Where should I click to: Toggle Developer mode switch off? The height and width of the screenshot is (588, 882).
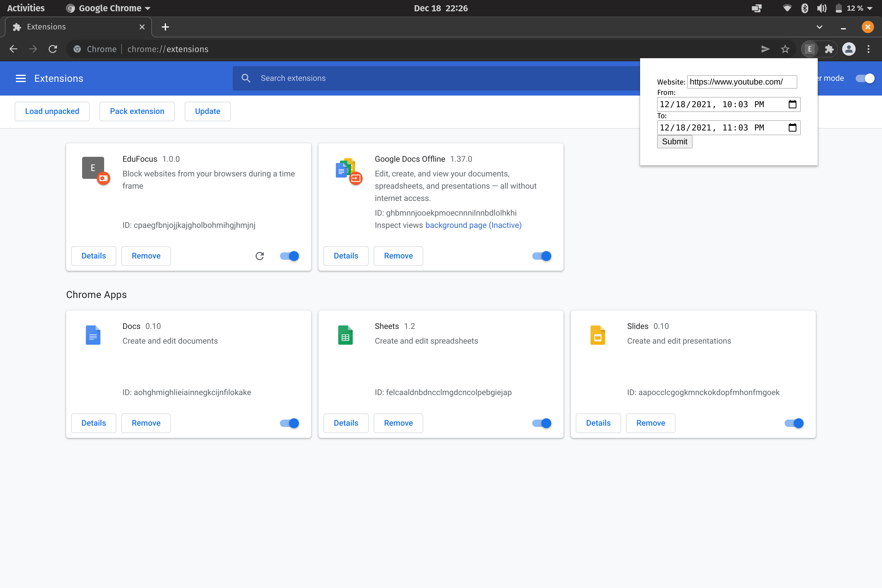point(865,78)
